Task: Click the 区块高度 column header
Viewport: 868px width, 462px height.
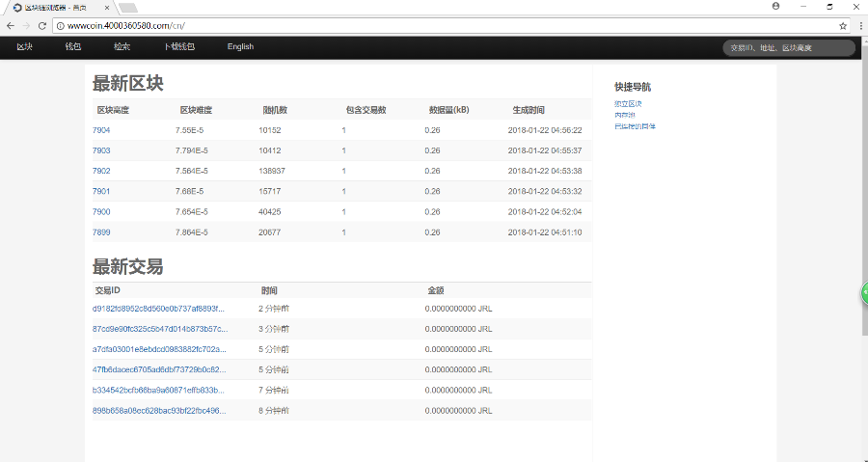Action: pyautogui.click(x=113, y=110)
